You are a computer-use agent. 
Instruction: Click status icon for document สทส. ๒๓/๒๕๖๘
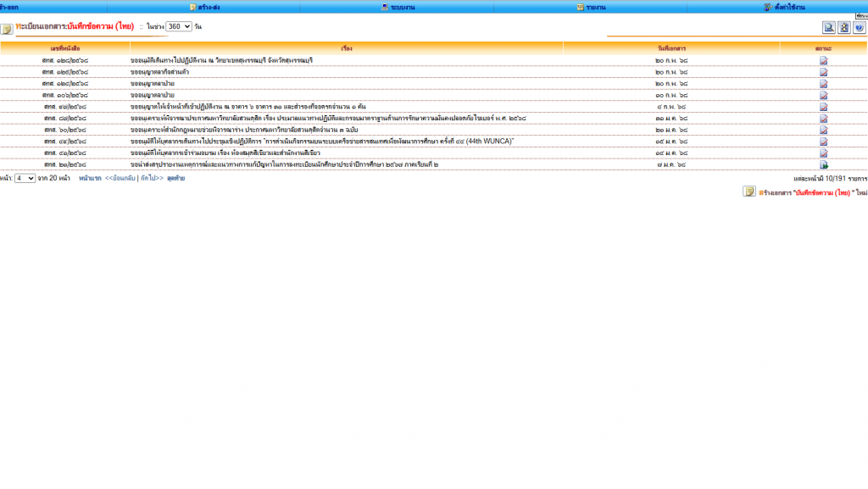[823, 164]
